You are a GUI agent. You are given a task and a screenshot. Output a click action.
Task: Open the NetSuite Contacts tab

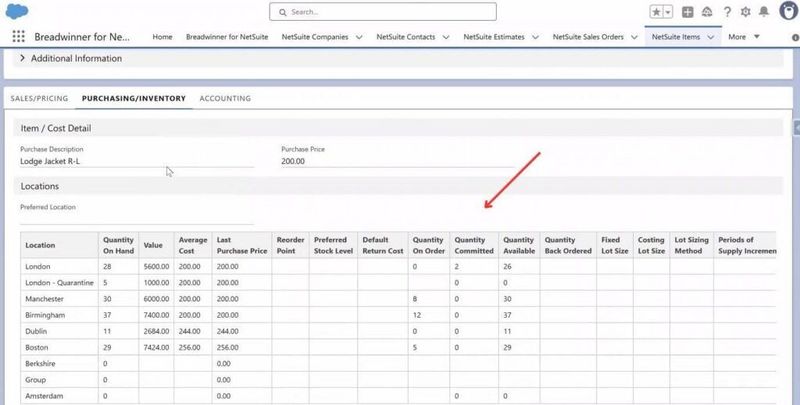(x=406, y=37)
